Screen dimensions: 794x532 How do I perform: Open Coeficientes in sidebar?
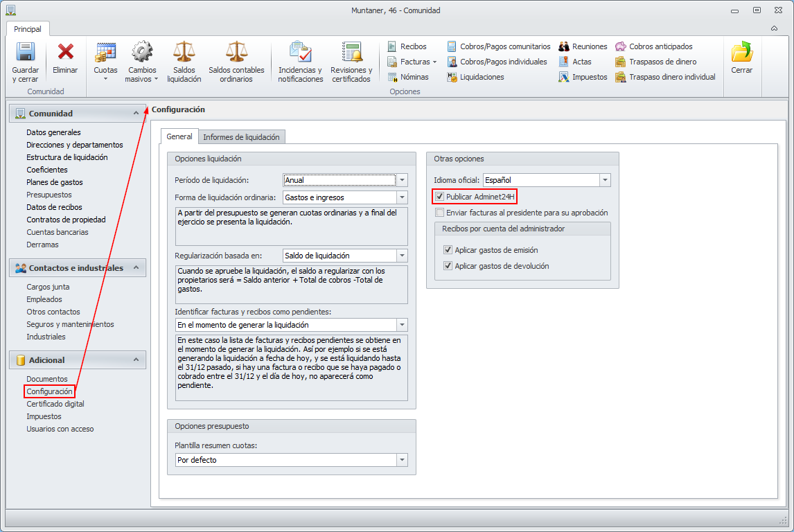pos(47,170)
